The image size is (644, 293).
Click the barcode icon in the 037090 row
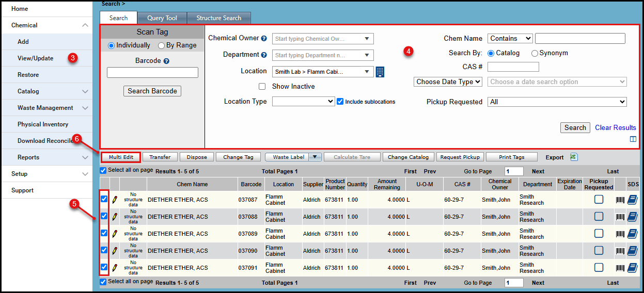tap(620, 251)
